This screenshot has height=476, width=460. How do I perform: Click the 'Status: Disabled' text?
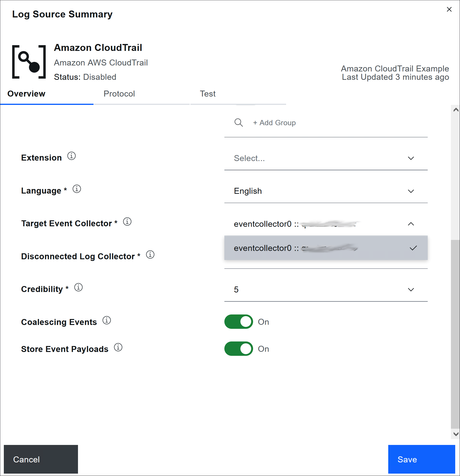click(85, 77)
